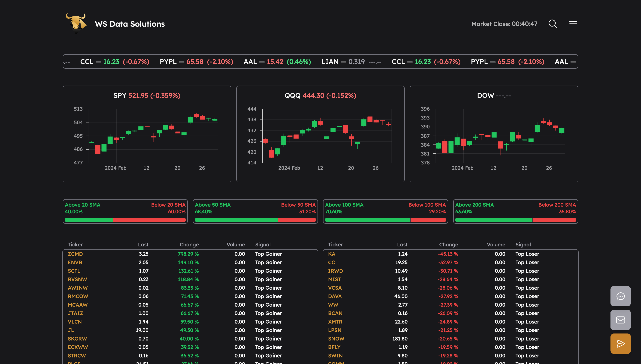Open DAVA ticker row
Image resolution: width=641 pixels, height=364 pixels.
tap(450, 296)
